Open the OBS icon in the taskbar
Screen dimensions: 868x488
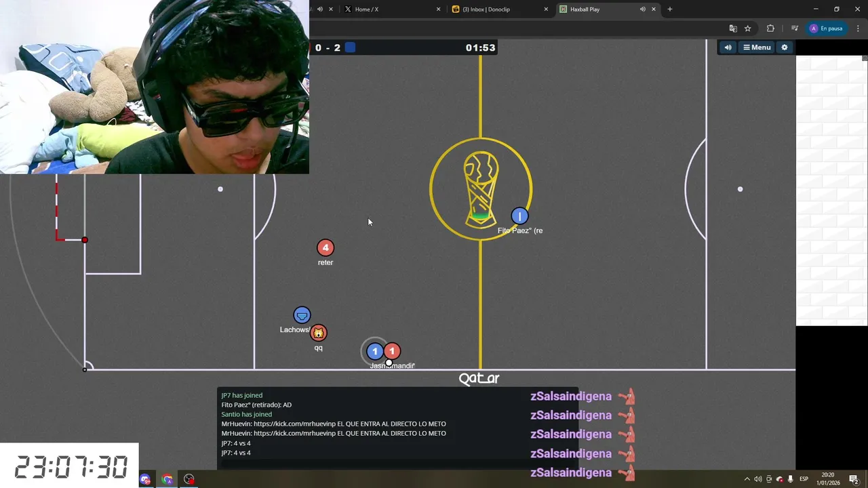pyautogui.click(x=189, y=479)
